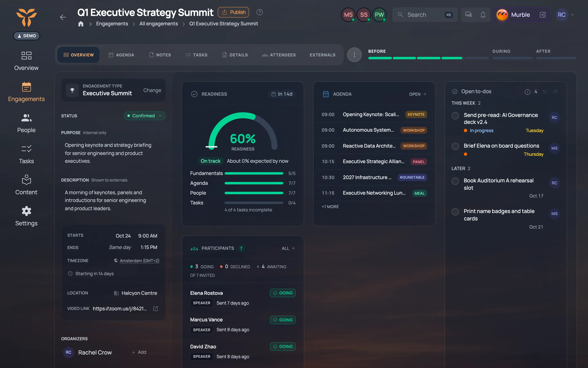Switch to the Notes tab
Screen dimensions: 588x368
click(160, 55)
